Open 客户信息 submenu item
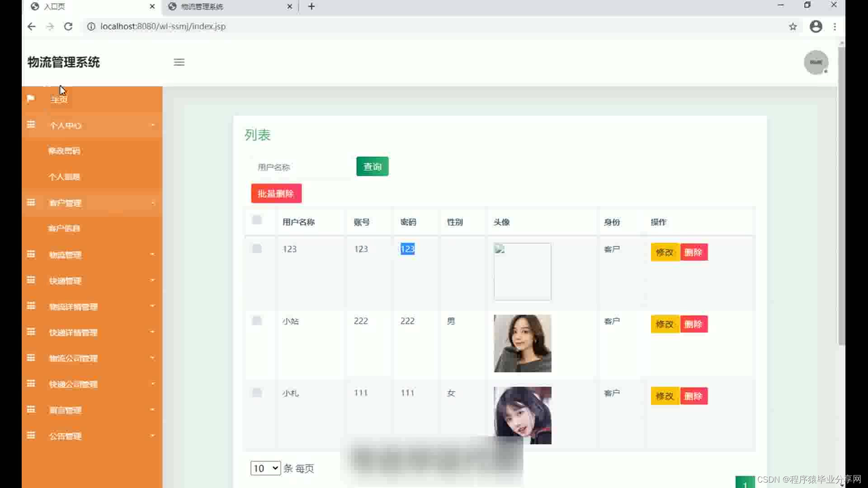 pos(64,229)
